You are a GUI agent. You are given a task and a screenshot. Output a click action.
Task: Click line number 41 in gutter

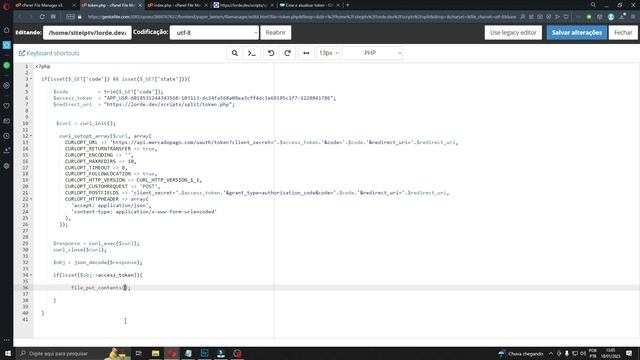25,319
